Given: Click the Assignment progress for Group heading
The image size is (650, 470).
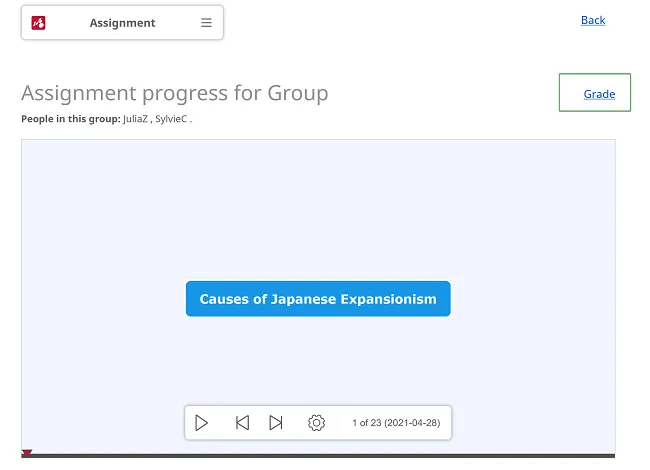Looking at the screenshot, I should (175, 93).
